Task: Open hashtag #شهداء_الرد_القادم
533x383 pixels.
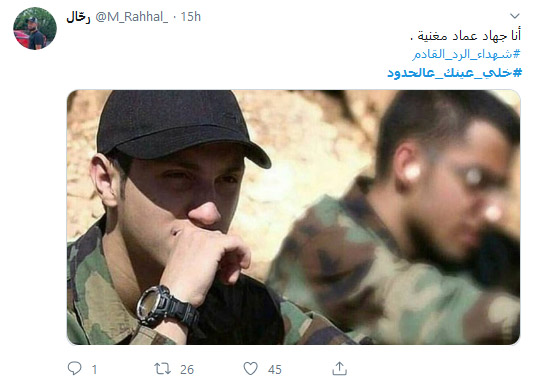Action: pos(466,54)
